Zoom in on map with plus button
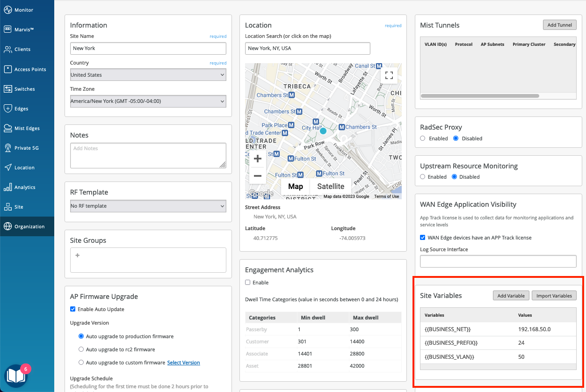 click(x=257, y=159)
